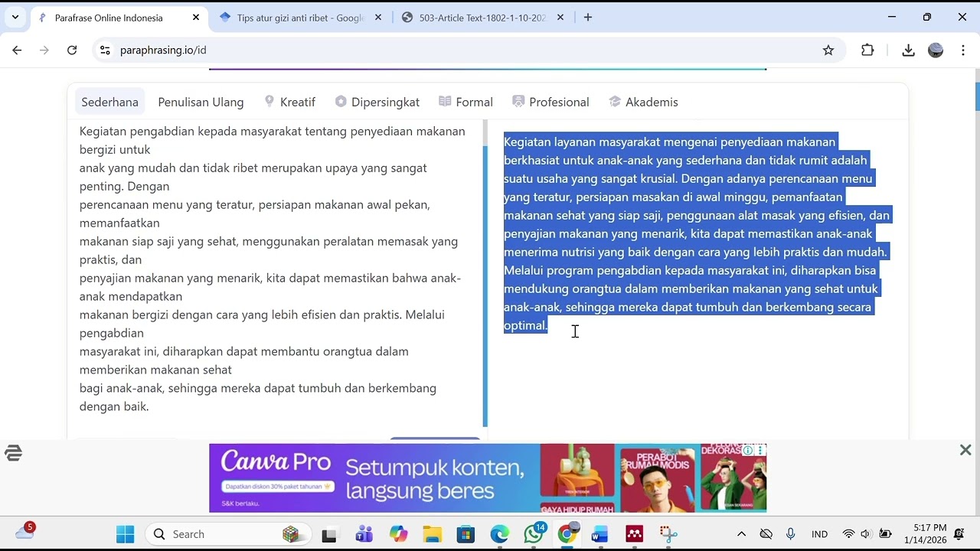The image size is (980, 551).
Task: Open Microsoft Edge from taskbar
Action: 499,534
